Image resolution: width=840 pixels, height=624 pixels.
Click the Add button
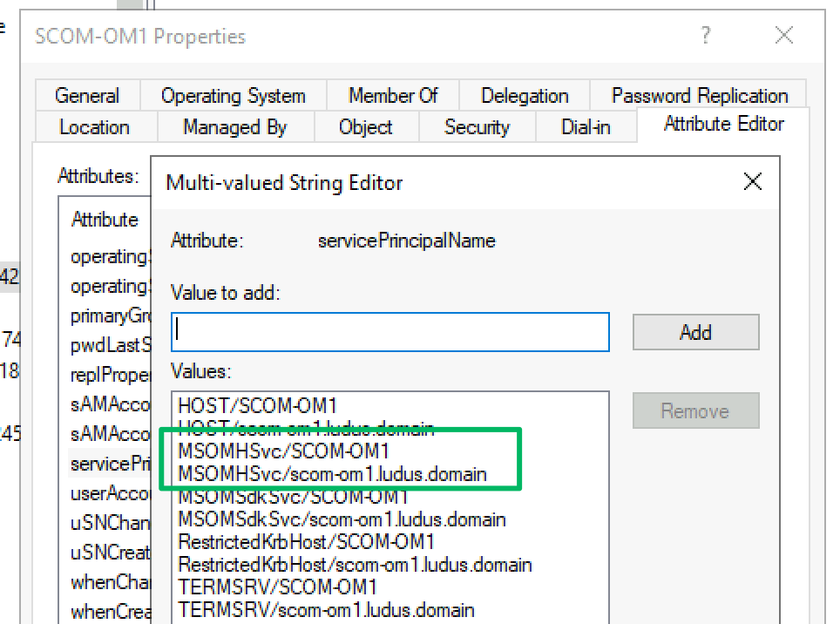695,332
